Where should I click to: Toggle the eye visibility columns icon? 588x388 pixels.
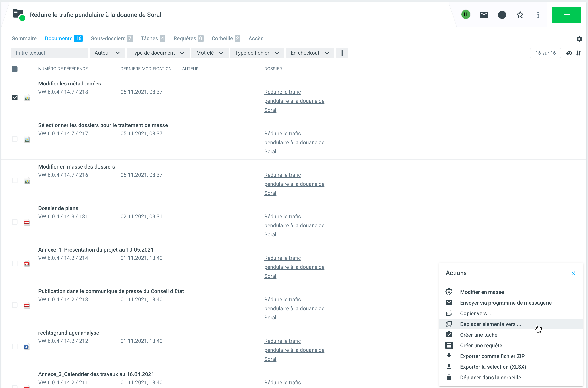pyautogui.click(x=569, y=53)
